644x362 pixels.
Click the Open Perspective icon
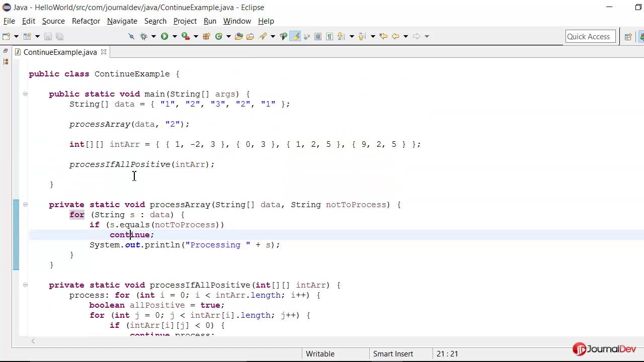pyautogui.click(x=628, y=36)
